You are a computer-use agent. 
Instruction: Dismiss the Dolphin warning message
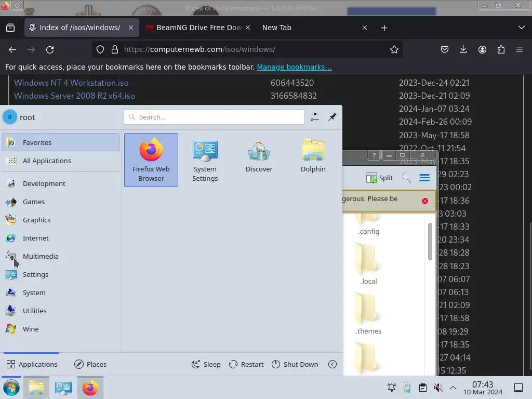[x=425, y=201]
